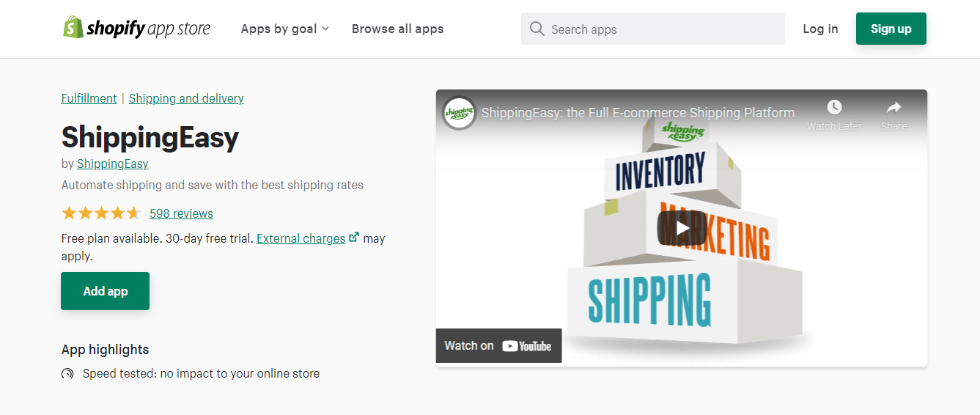Click the Share arrow icon on video
The height and width of the screenshot is (415, 980).
(x=894, y=108)
